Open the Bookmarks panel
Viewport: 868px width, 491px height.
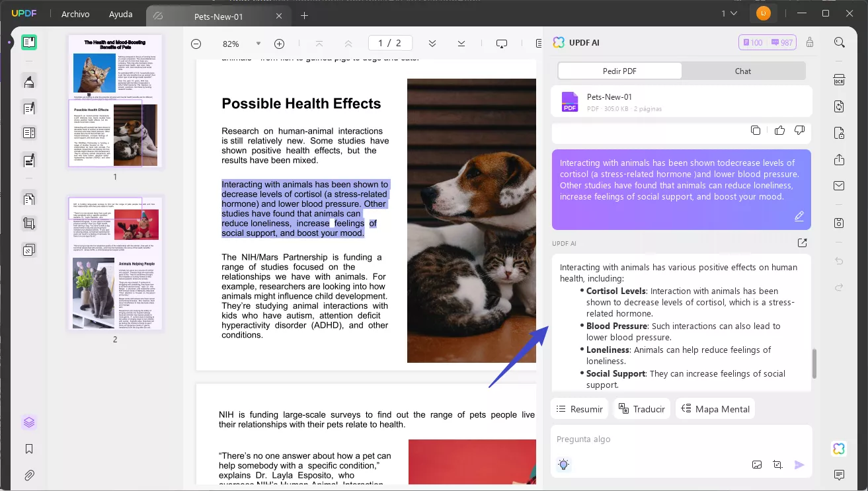(29, 449)
